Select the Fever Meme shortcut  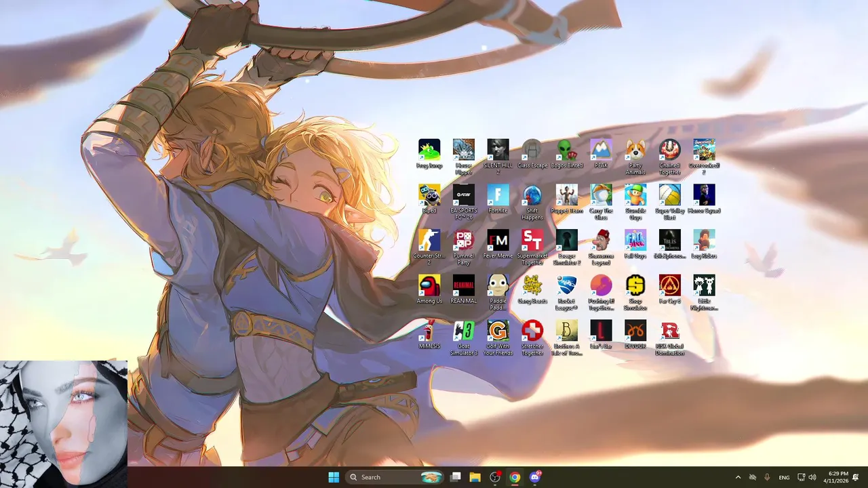coord(498,245)
